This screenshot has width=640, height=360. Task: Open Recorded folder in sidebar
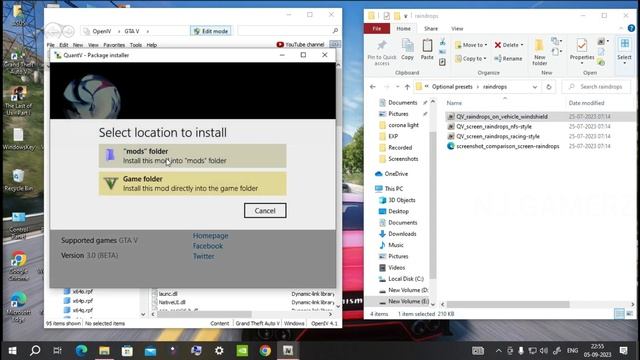click(x=395, y=147)
